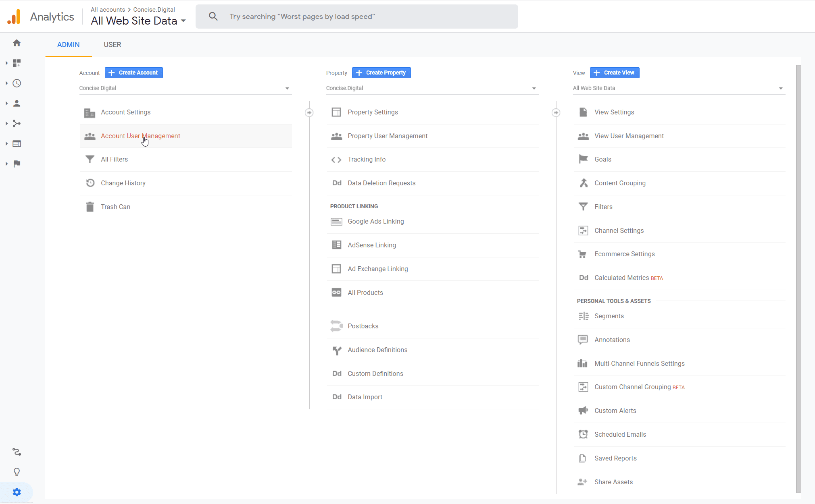Click the Admin gear icon
The width and height of the screenshot is (815, 504).
[17, 492]
